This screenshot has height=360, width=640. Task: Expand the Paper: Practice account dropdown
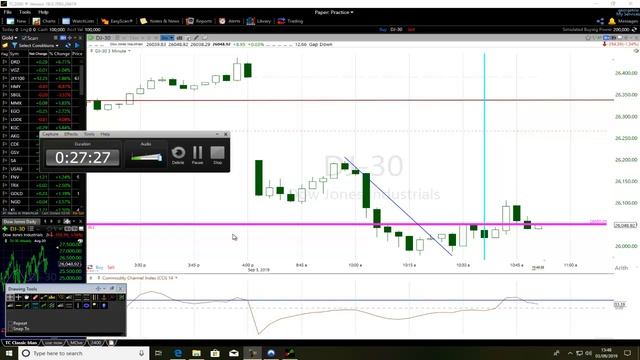coord(334,12)
